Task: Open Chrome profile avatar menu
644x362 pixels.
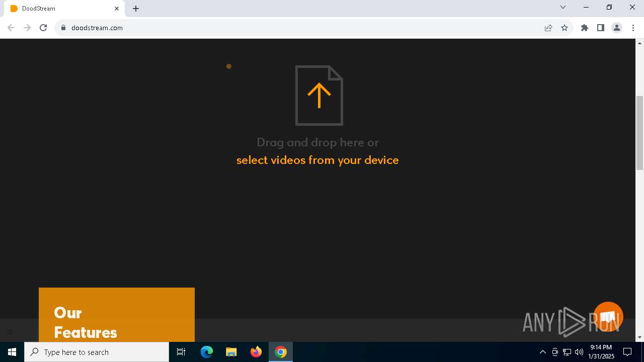Action: [617, 28]
